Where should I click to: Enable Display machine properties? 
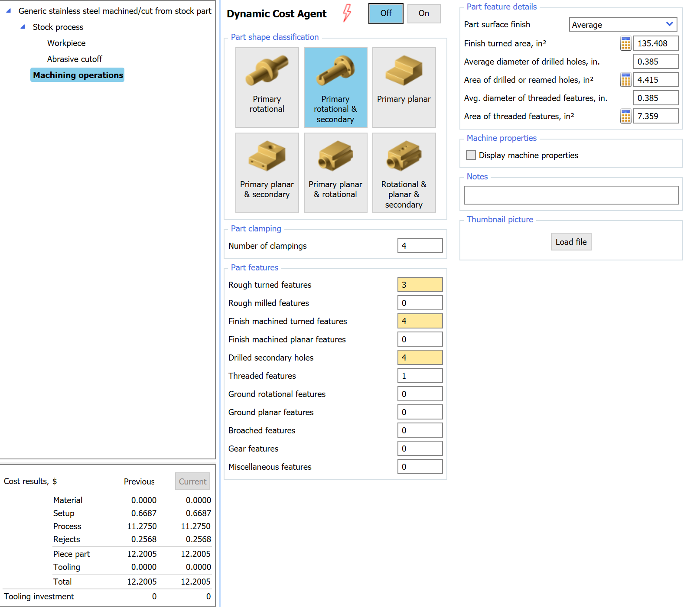471,155
